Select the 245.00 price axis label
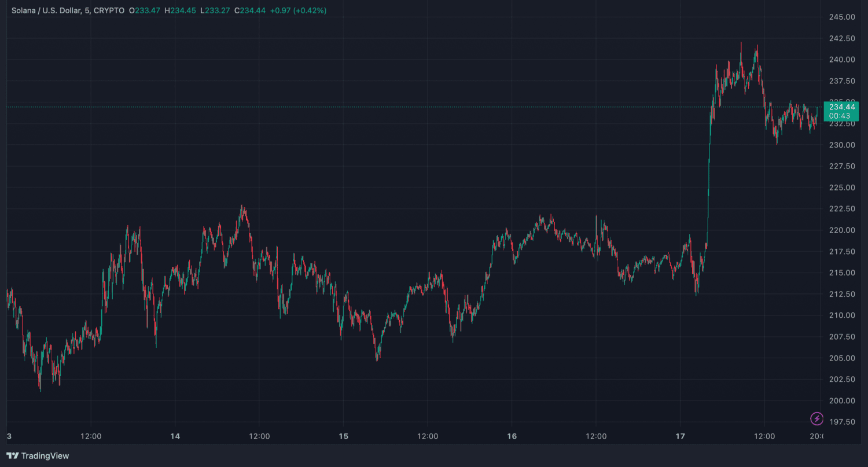This screenshot has width=868, height=467. click(842, 17)
